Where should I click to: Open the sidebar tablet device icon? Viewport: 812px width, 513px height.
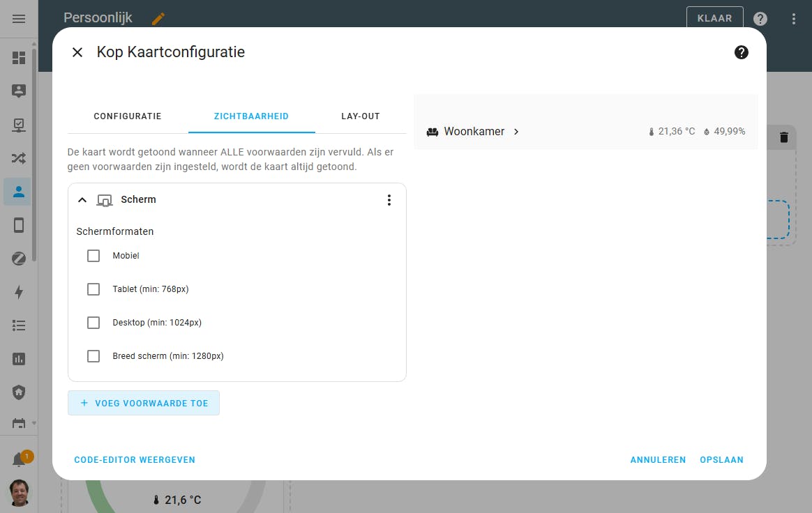click(x=19, y=225)
